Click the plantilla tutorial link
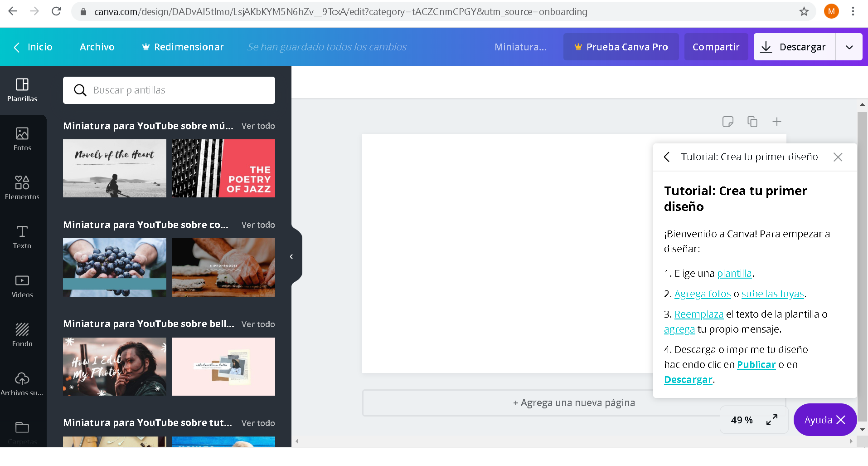 pyautogui.click(x=734, y=274)
